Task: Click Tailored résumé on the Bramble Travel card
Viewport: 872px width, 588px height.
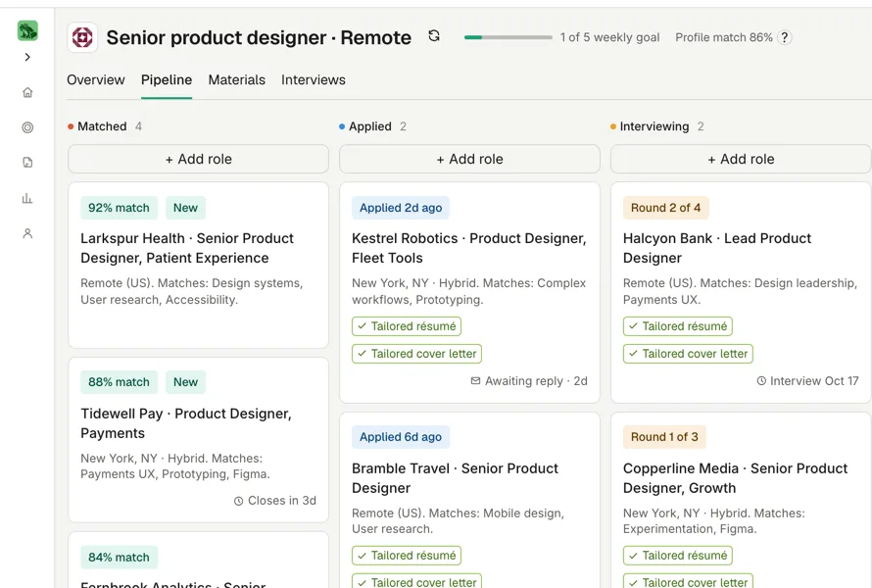Action: [x=407, y=556]
